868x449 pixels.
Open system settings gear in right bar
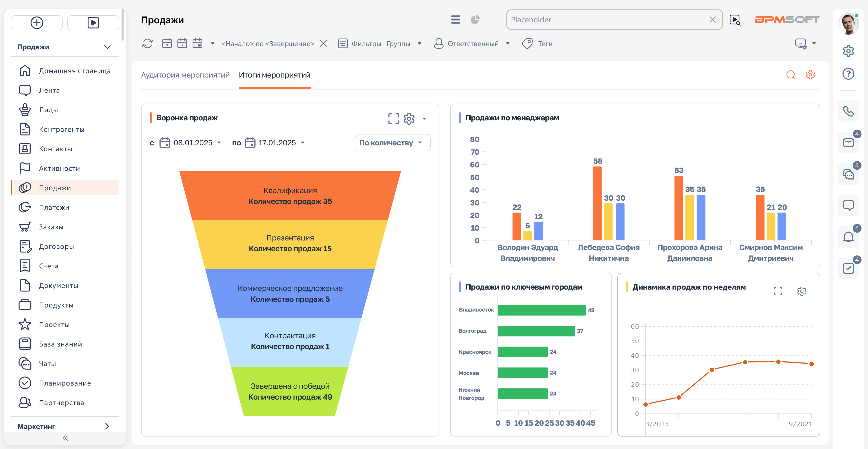tap(848, 51)
